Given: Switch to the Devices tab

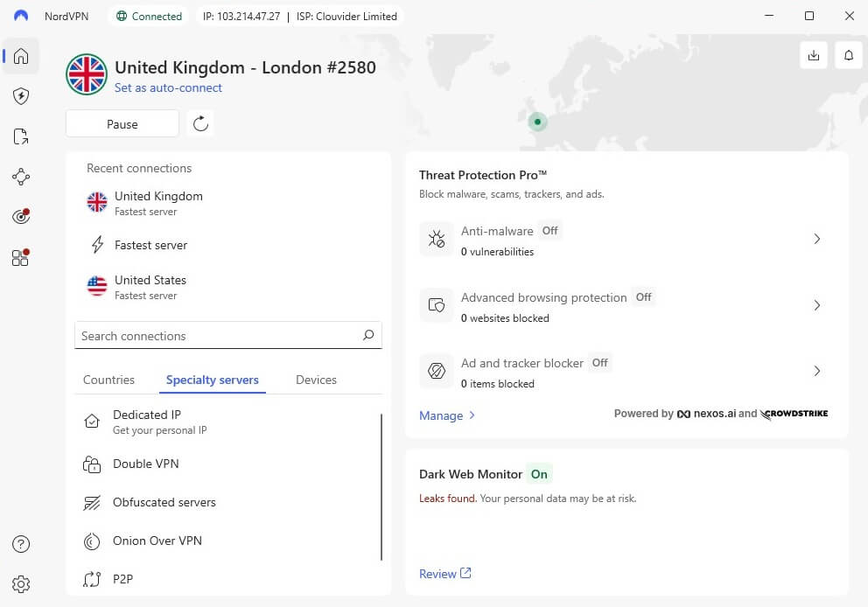Looking at the screenshot, I should click(x=316, y=380).
